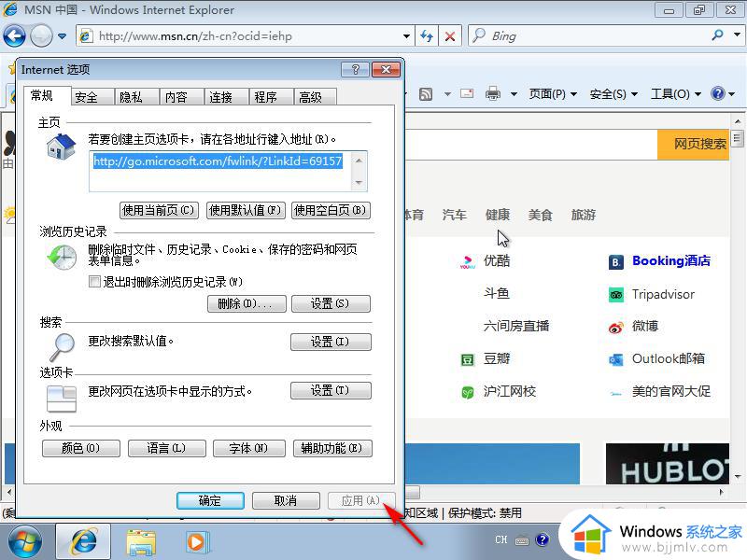Viewport: 747px width, 560px height.
Task: Click the 删除(D)... button
Action: 247,303
